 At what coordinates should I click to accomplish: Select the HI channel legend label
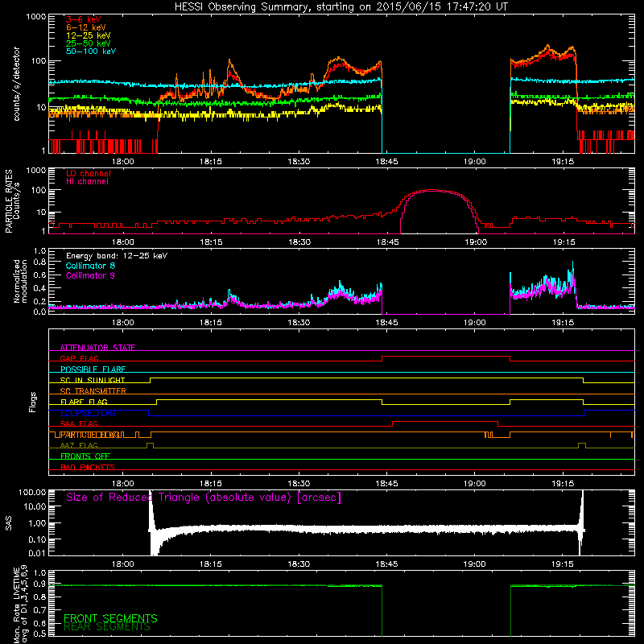tap(87, 181)
